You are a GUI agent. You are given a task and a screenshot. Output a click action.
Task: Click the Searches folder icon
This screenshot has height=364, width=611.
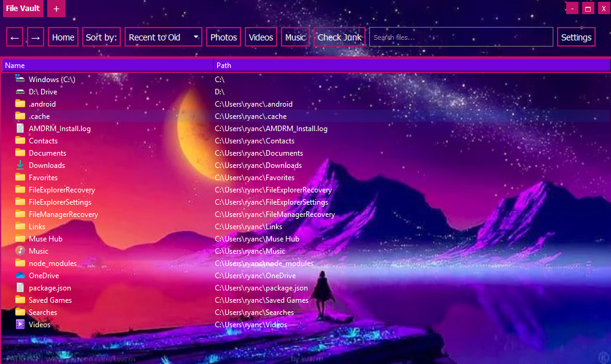point(20,312)
